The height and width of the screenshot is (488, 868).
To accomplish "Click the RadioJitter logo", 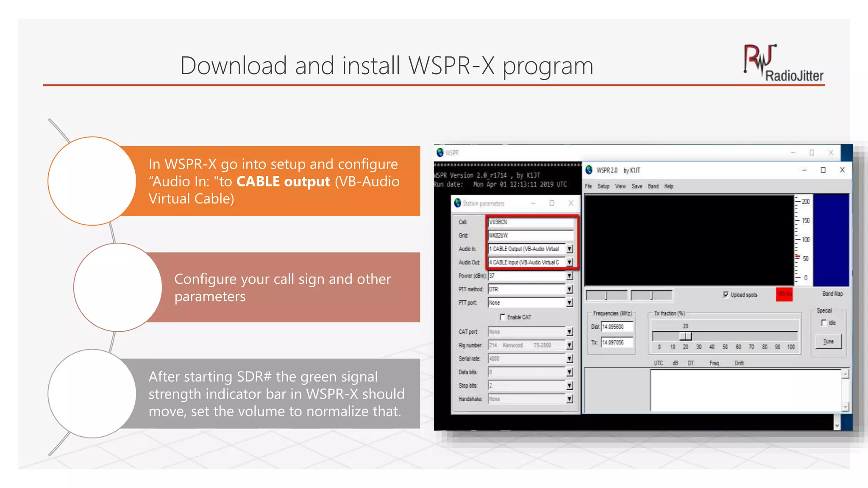I will click(783, 64).
